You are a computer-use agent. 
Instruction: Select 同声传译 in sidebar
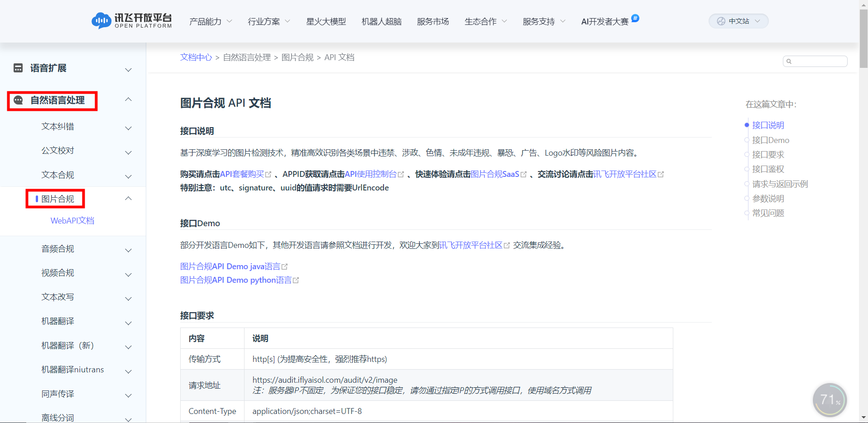(58, 394)
